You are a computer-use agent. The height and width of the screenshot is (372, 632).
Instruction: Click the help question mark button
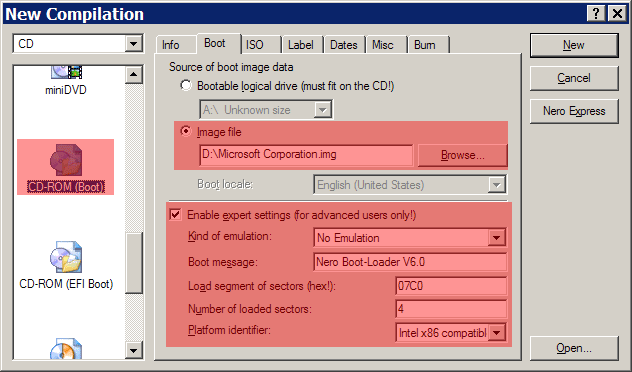coord(596,13)
